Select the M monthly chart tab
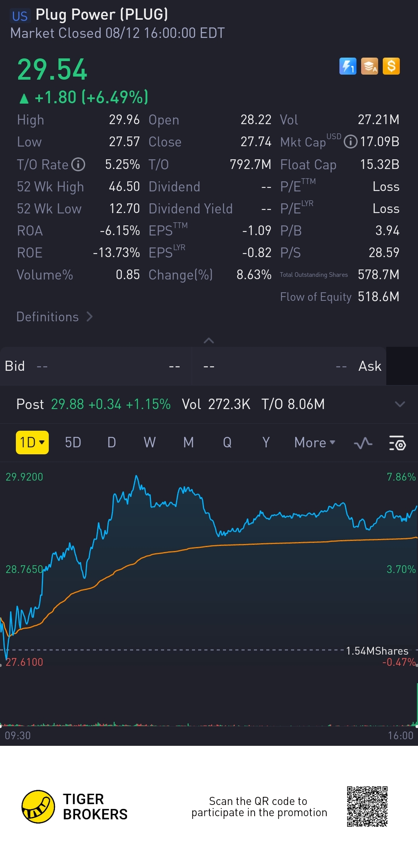This screenshot has height=868, width=418. [x=188, y=442]
